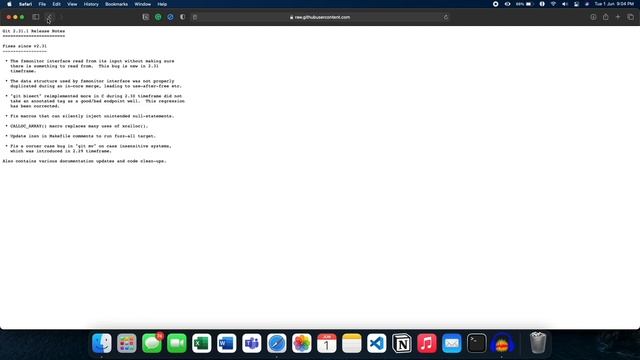This screenshot has width=640, height=360.
Task: Open the Trash in the Dock
Action: (538, 343)
